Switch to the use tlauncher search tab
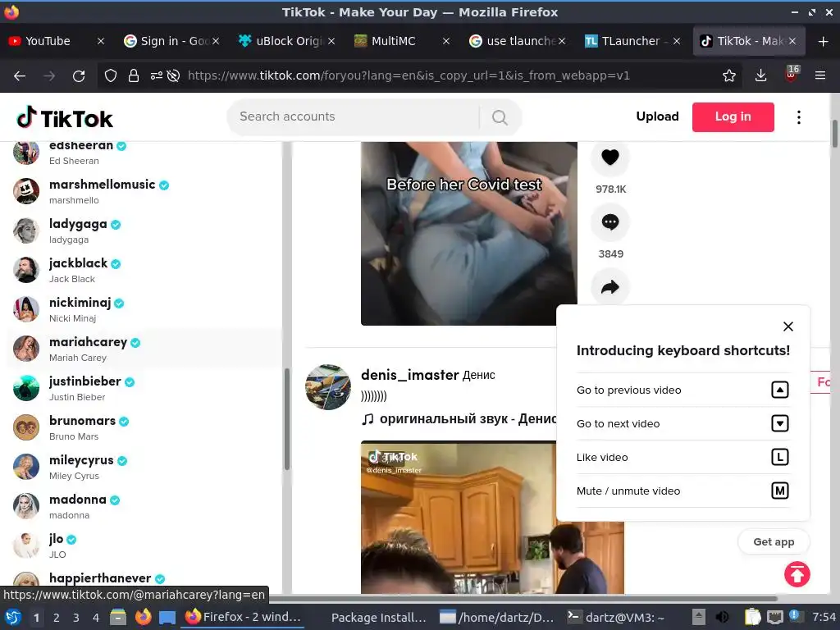The width and height of the screenshot is (840, 630). click(517, 41)
